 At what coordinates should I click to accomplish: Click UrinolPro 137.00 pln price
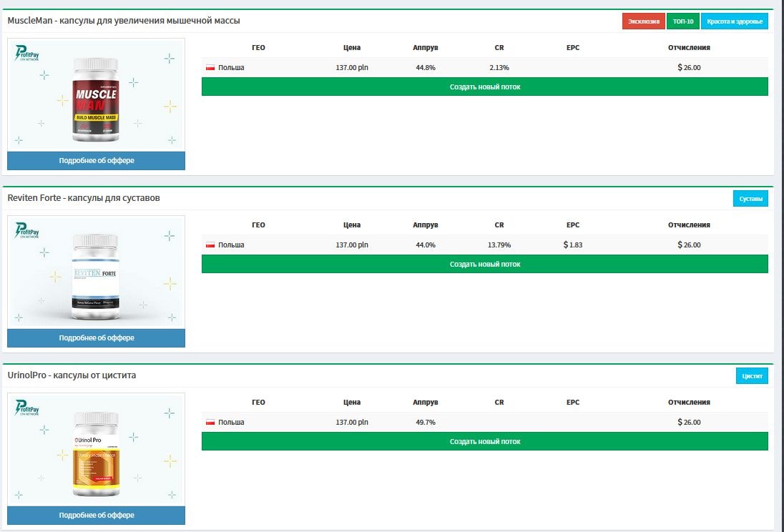tap(352, 423)
